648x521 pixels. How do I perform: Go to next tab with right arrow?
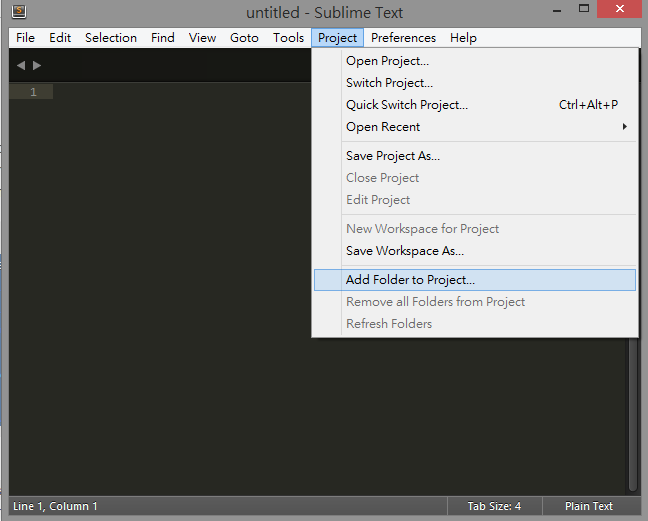pyautogui.click(x=37, y=65)
